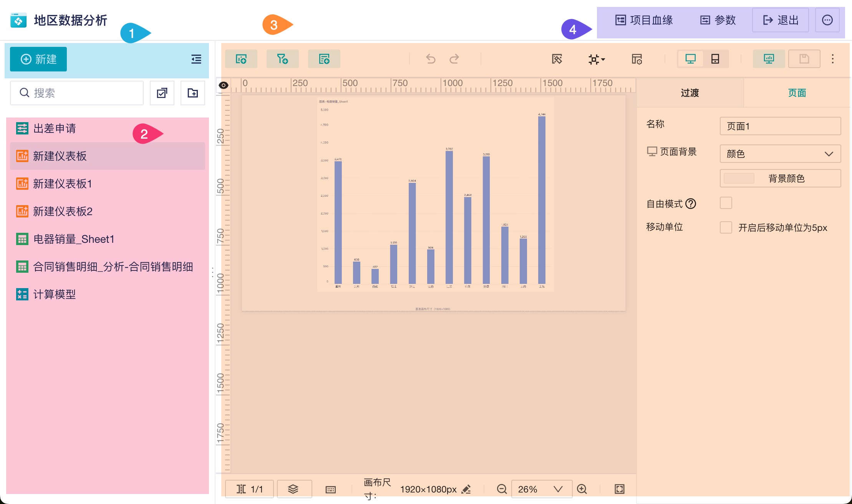Click the new folder icon

[193, 93]
